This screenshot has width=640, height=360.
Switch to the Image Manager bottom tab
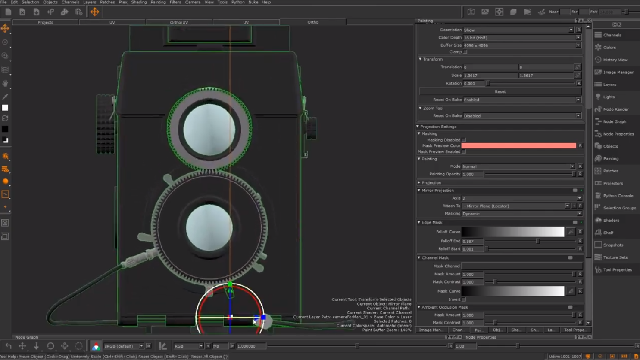(x=431, y=330)
